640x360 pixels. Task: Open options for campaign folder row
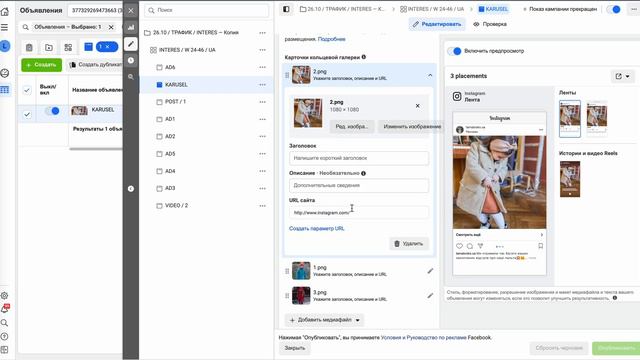tap(262, 33)
